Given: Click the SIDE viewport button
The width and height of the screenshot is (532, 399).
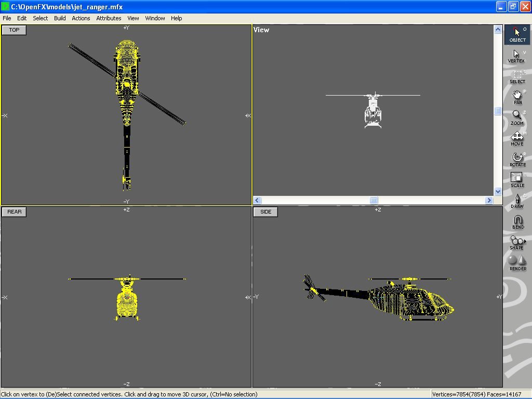Looking at the screenshot, I should click(265, 212).
